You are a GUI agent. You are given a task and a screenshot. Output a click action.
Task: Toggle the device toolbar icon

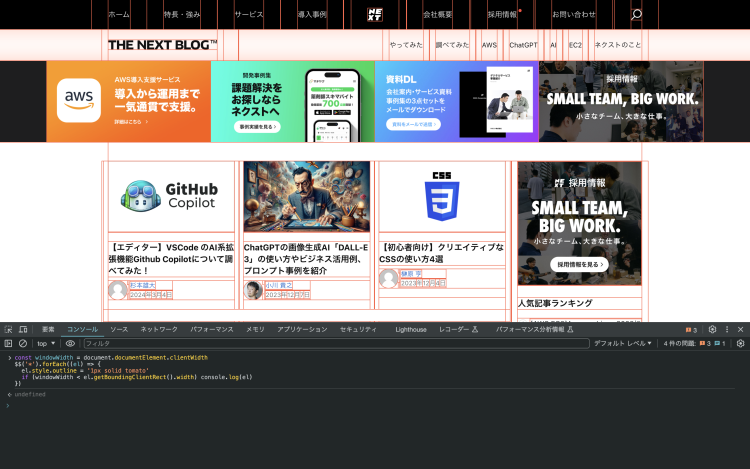coord(23,329)
